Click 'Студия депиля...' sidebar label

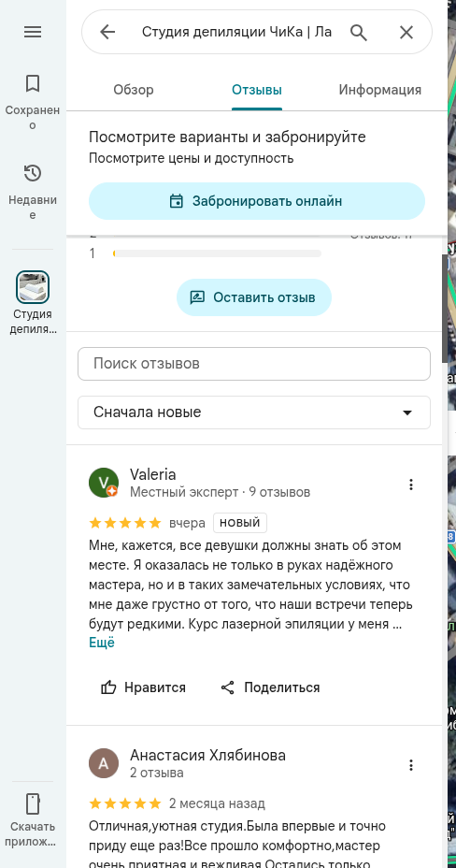coord(33,322)
